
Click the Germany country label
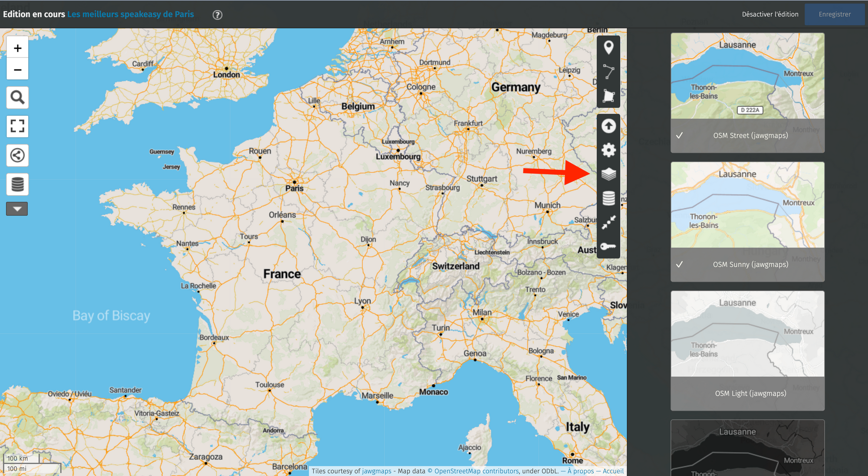(x=516, y=87)
